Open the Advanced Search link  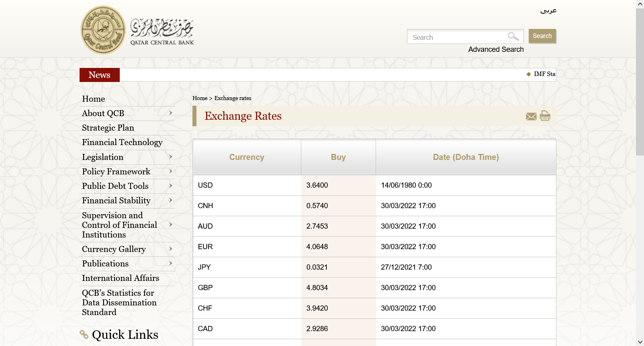pos(496,49)
